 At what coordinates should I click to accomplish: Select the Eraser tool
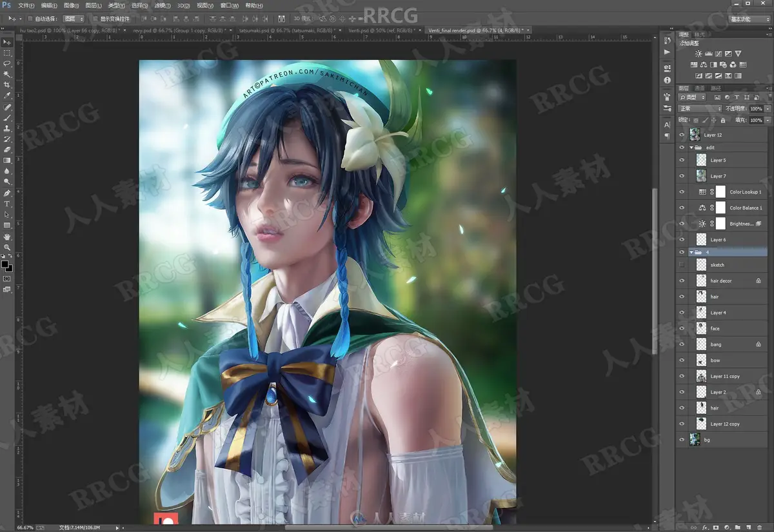click(8, 150)
